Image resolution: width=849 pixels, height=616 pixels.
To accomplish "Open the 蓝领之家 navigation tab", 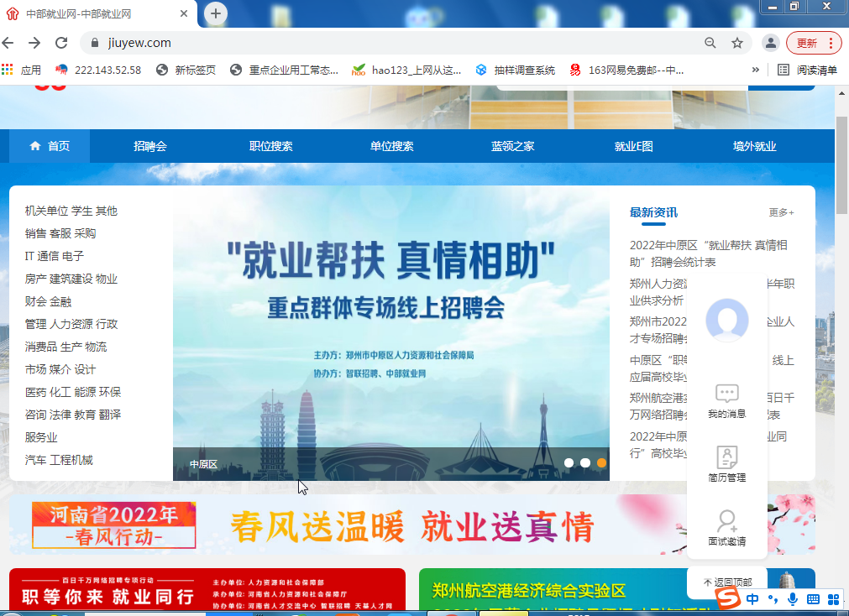I will coord(512,146).
